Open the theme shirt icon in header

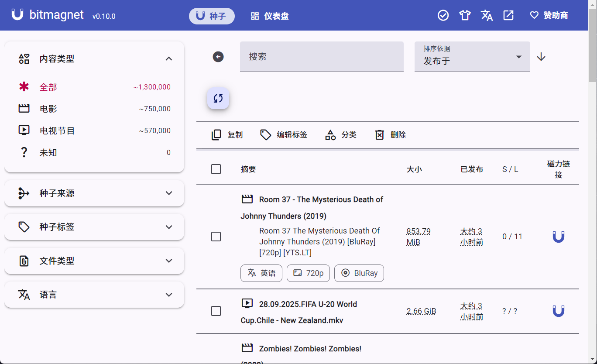coord(465,16)
